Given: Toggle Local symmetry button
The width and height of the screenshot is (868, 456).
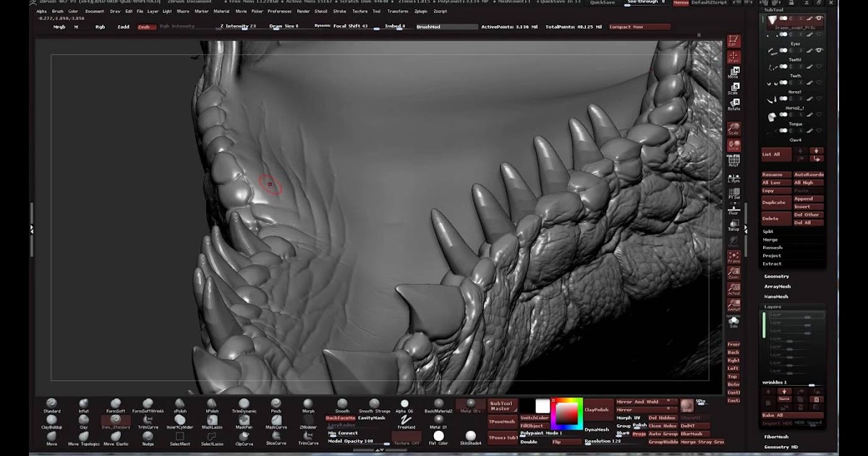Looking at the screenshot, I should point(733,145).
